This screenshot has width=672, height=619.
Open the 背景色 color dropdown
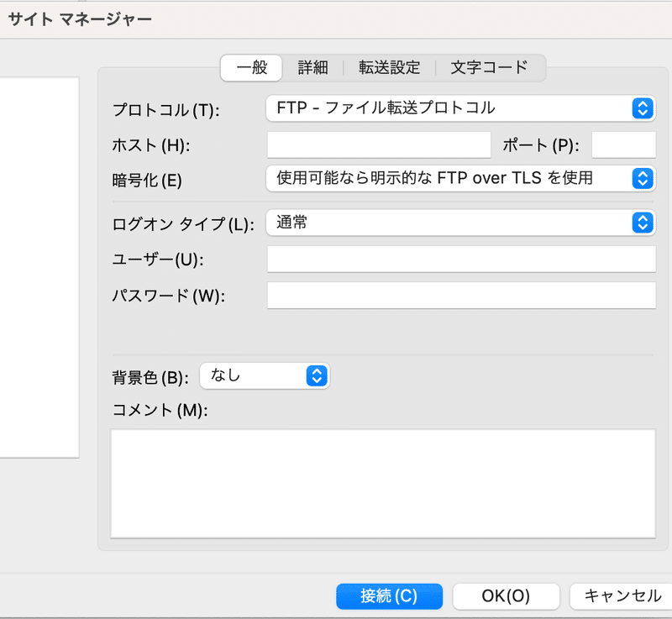(265, 376)
